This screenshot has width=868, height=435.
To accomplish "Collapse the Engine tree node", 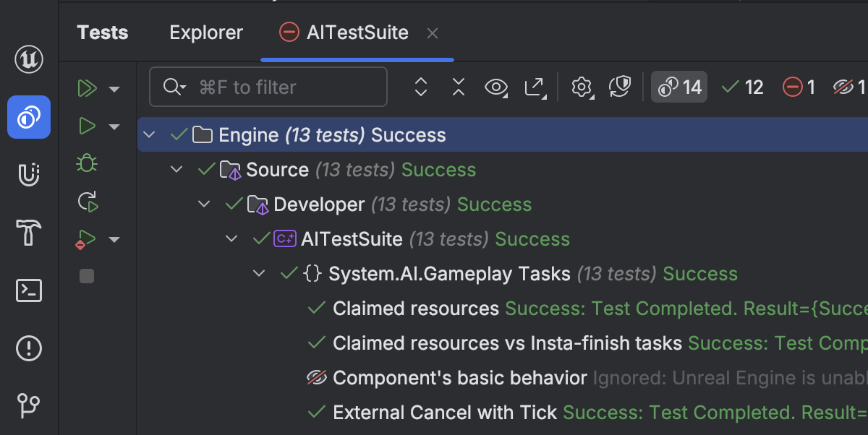I will (x=150, y=135).
